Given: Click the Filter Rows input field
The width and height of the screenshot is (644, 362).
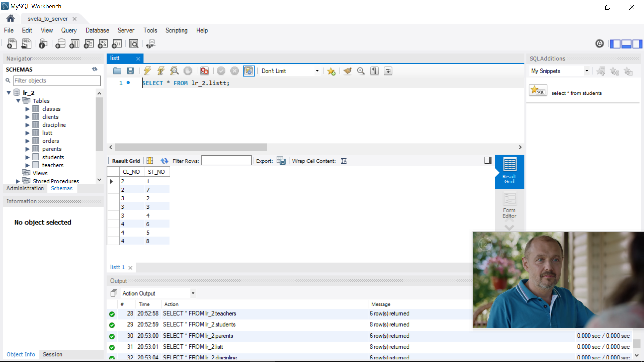Looking at the screenshot, I should point(226,161).
